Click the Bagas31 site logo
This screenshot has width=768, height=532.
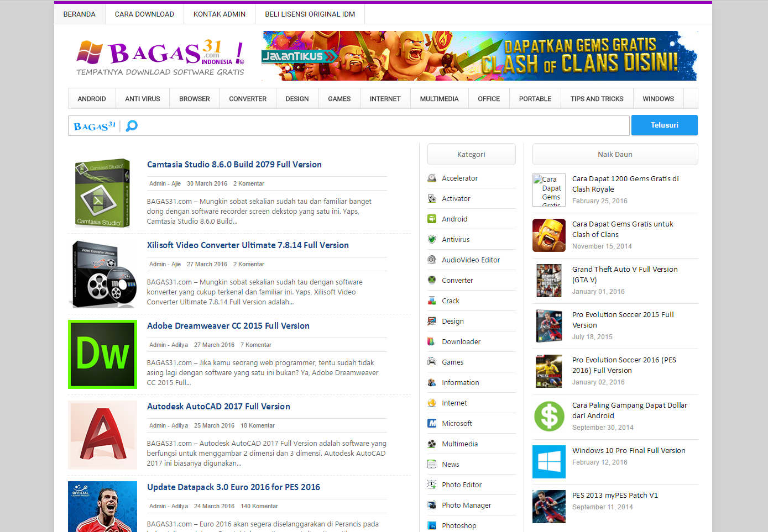tap(160, 57)
